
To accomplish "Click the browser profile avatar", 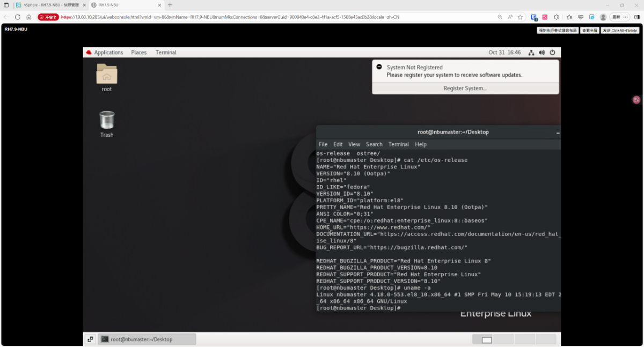I will tap(603, 17).
